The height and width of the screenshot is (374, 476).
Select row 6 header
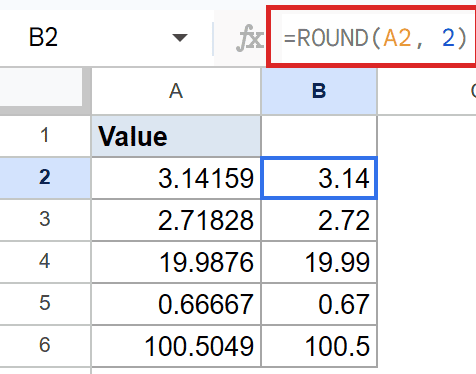45,345
